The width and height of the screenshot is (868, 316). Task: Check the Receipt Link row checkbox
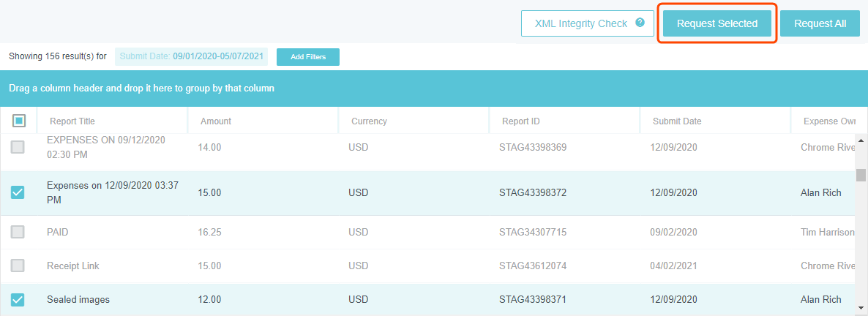tap(18, 266)
